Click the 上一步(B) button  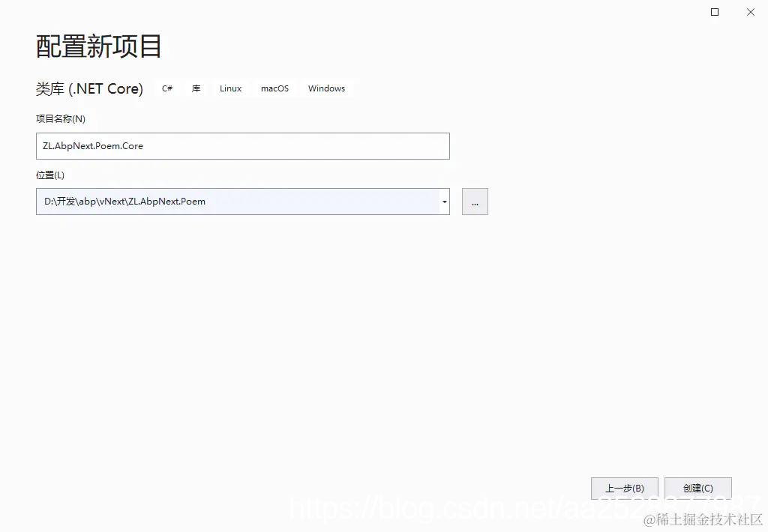(625, 488)
